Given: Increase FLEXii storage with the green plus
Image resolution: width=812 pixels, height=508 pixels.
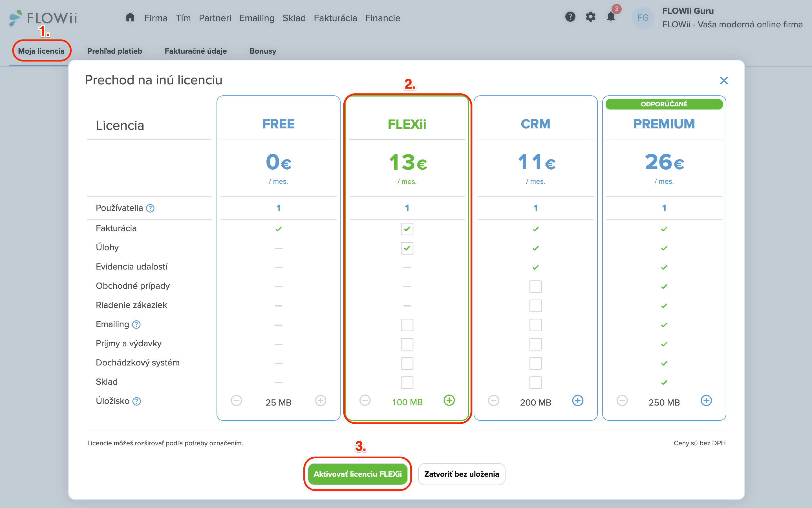Looking at the screenshot, I should (x=449, y=400).
